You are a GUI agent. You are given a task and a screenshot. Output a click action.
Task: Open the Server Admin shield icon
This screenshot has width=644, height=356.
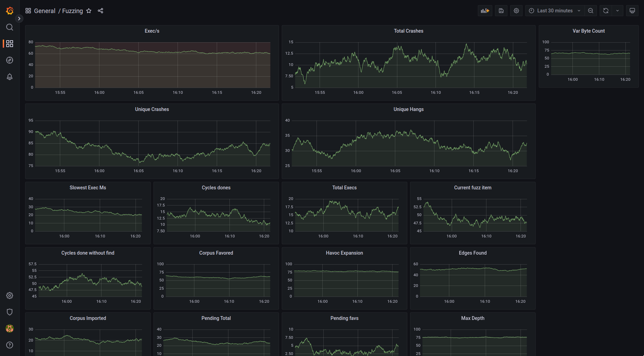pyautogui.click(x=10, y=312)
